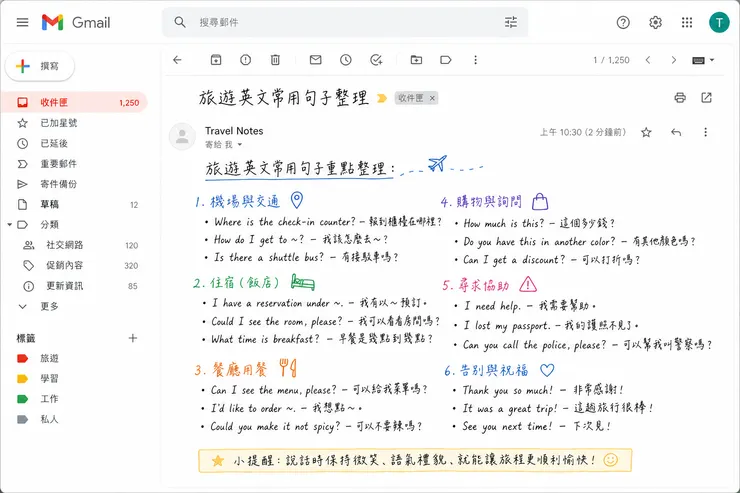The height and width of the screenshot is (493, 740).
Task: Click heading 3. 餐廳用餐
Action: click(231, 369)
